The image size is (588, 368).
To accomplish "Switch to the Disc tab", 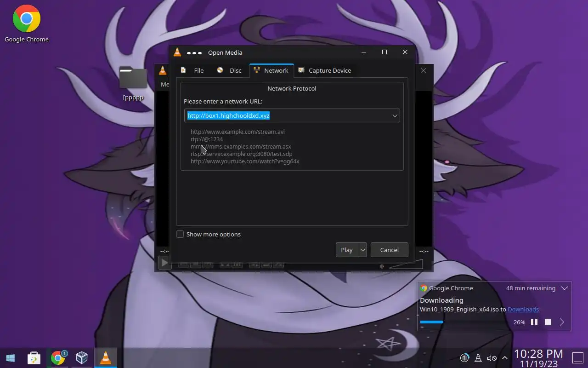I will (x=229, y=70).
